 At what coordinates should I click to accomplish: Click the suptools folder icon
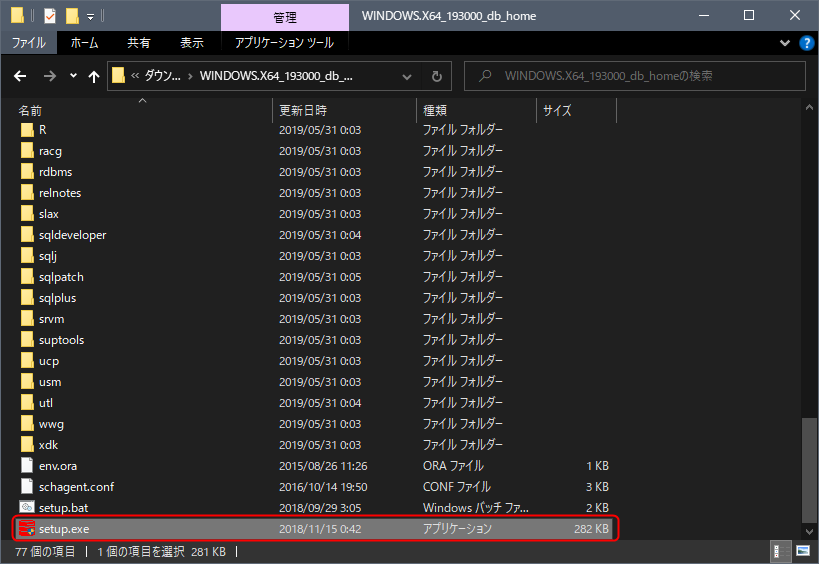coord(27,339)
